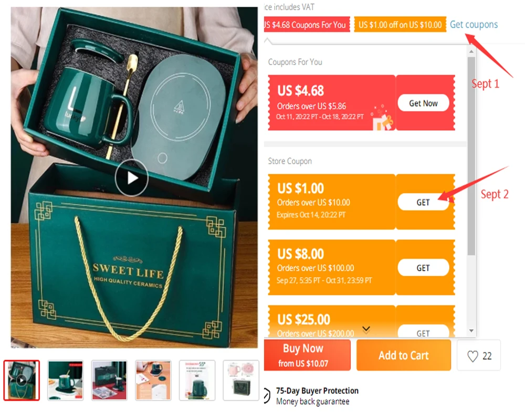Expand more coupons with the down chevron
The height and width of the screenshot is (420, 525).
[x=366, y=330]
